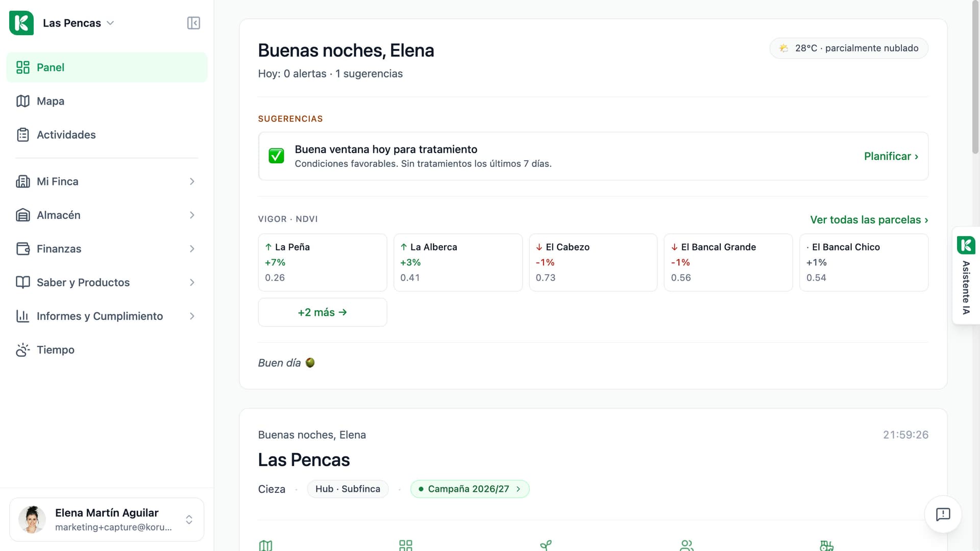980x551 pixels.
Task: Open the Tiempo menu item
Action: pos(107,350)
